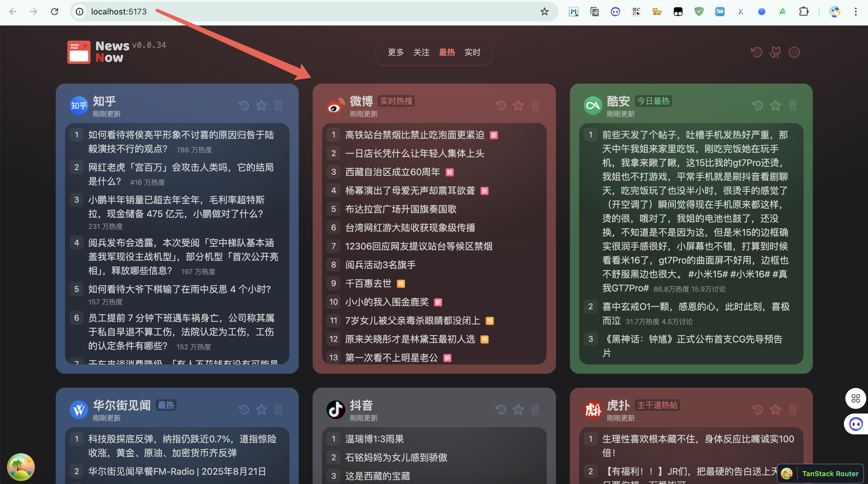The image size is (868, 484).
Task: Grab the 知乎 card drag handle
Action: pos(278,105)
